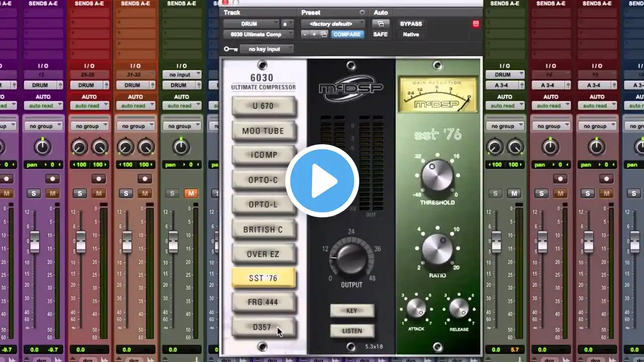Choose the FRG 444 compressor button

tap(263, 302)
